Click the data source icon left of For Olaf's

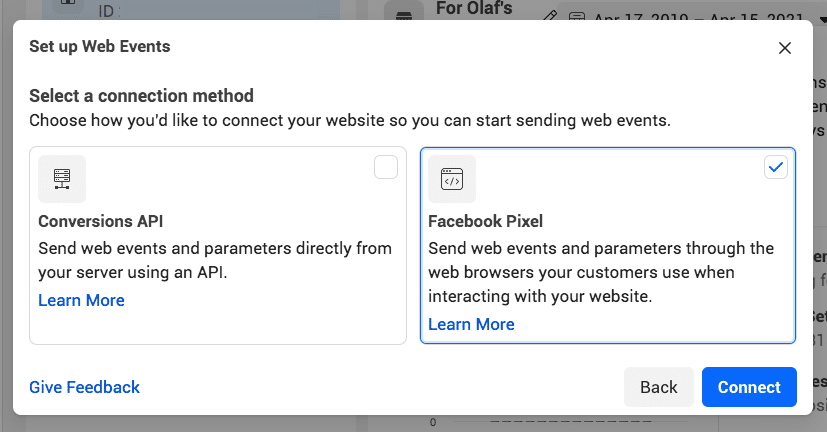403,17
